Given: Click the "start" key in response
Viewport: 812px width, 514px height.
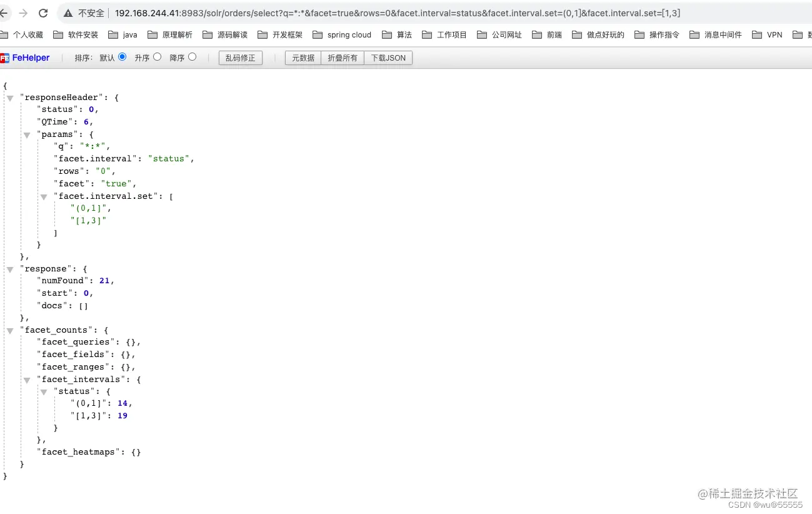Looking at the screenshot, I should click(x=55, y=293).
